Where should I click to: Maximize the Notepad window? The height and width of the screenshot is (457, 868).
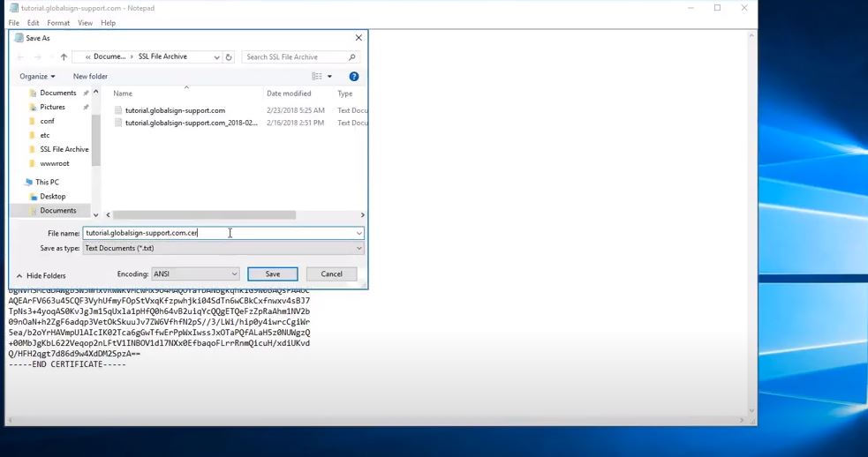pos(717,8)
